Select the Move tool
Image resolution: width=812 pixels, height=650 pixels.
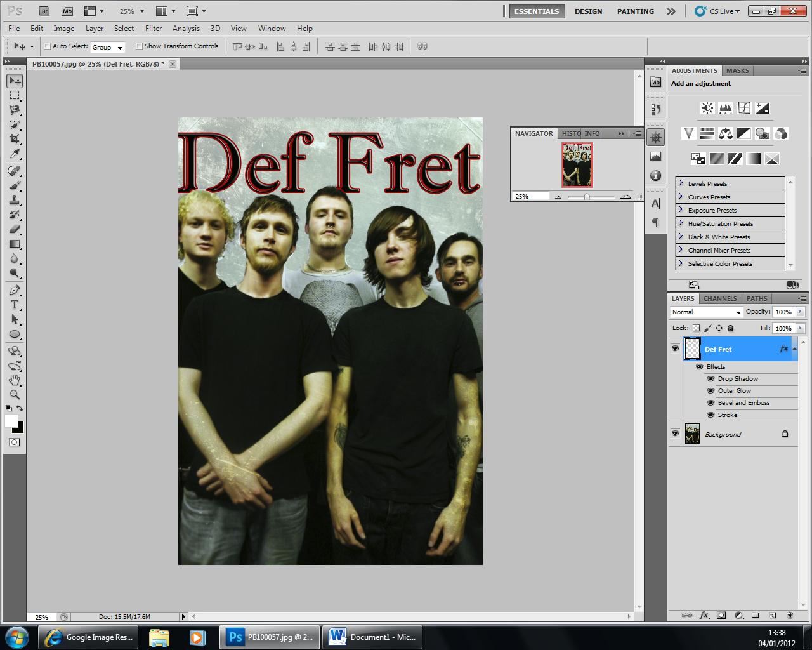(15, 81)
